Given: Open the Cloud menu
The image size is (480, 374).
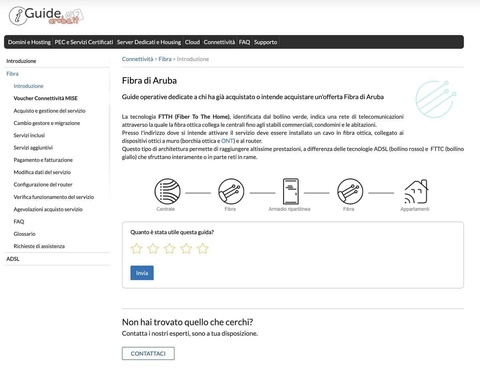Looking at the screenshot, I should tap(192, 42).
